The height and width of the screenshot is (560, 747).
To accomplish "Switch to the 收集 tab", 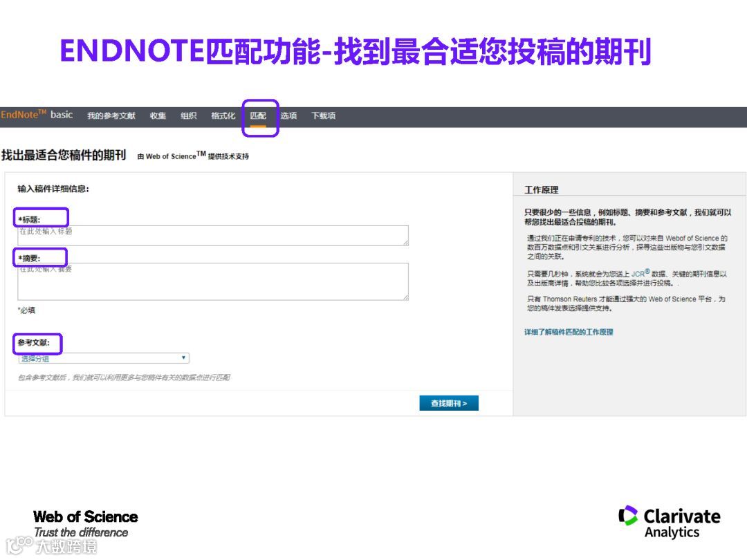I will 158,115.
